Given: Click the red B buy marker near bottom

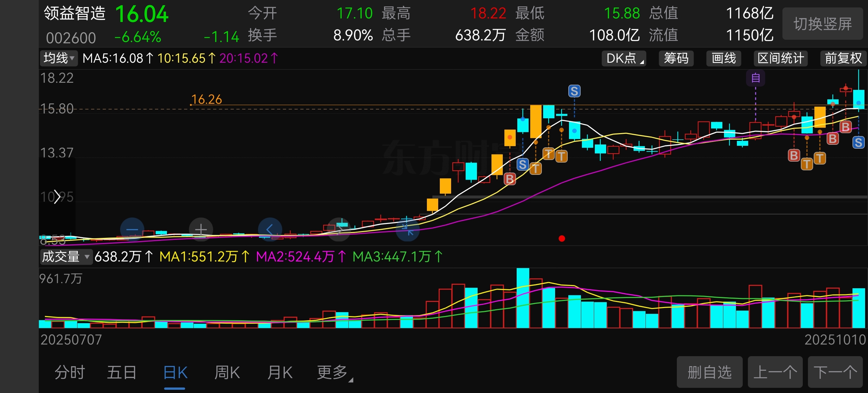Looking at the screenshot, I should [510, 179].
